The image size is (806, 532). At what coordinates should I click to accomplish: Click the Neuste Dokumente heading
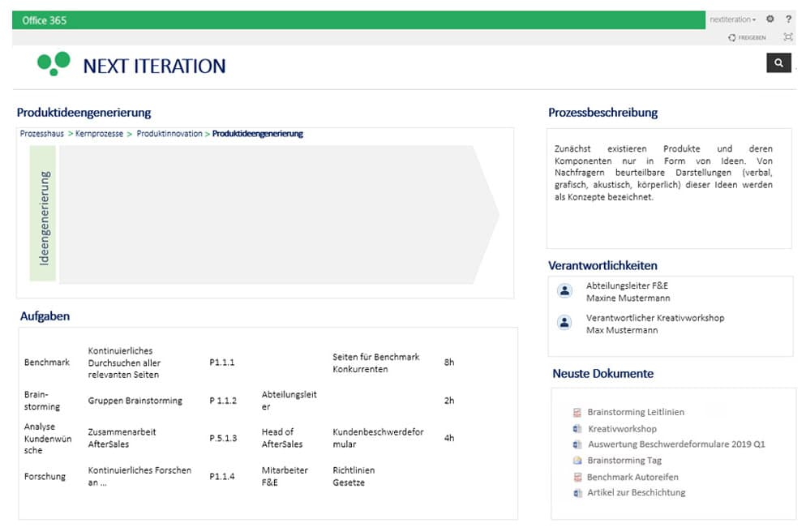pyautogui.click(x=603, y=374)
